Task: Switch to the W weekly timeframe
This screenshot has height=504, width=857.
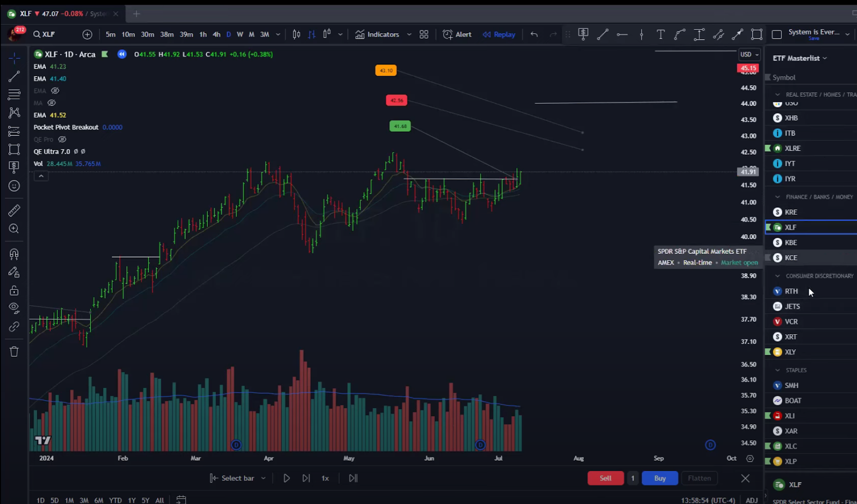Action: click(x=240, y=34)
